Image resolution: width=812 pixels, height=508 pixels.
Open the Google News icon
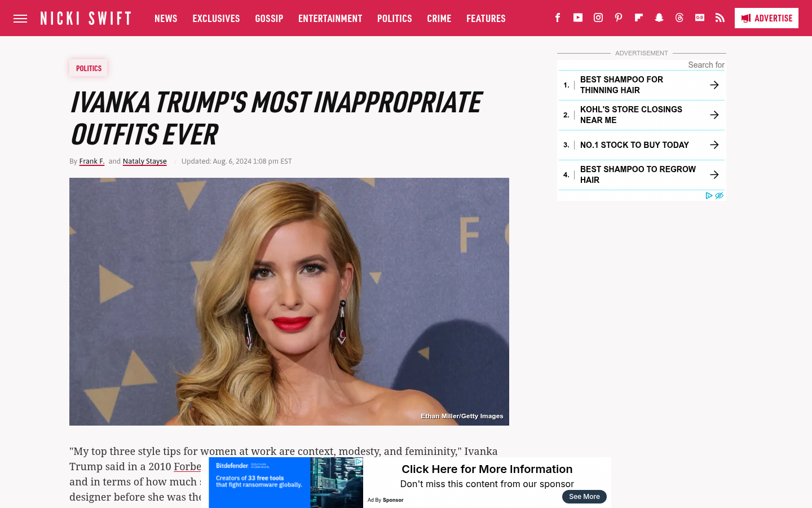[700, 17]
